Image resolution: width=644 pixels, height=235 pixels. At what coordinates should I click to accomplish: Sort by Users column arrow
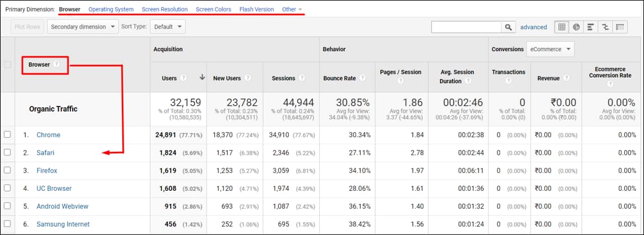(x=202, y=78)
